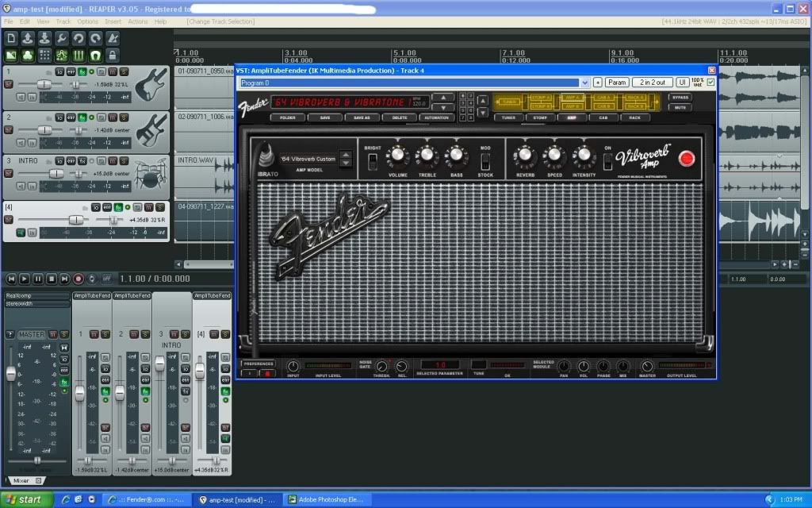812x508 pixels.
Task: Expand the Program 0 preset dropdown
Action: (584, 83)
